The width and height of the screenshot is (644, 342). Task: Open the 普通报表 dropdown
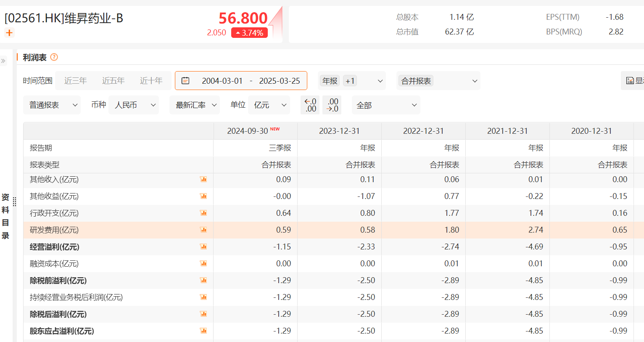(52, 105)
